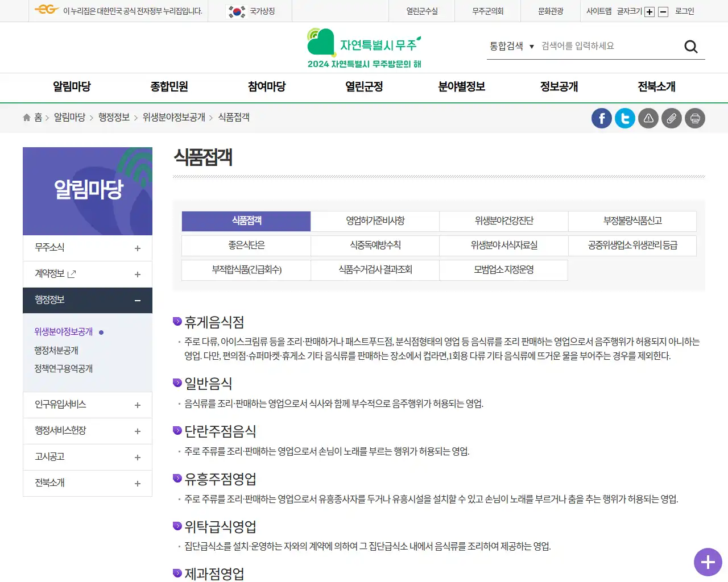The width and height of the screenshot is (728, 582).
Task: Enlarge text with the 글자크기 plus button
Action: tap(649, 11)
